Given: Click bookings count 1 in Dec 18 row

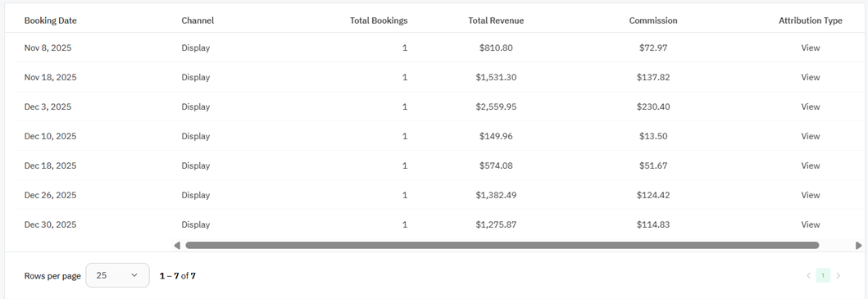Looking at the screenshot, I should 405,165.
